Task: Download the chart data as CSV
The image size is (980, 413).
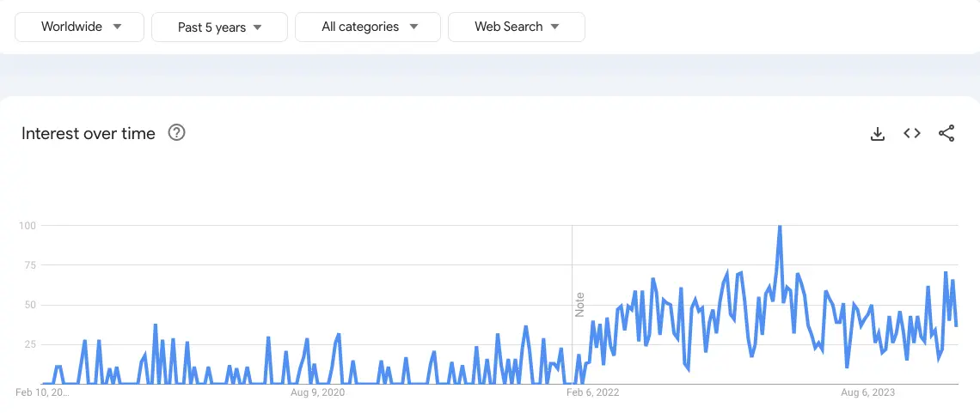Action: pyautogui.click(x=878, y=134)
